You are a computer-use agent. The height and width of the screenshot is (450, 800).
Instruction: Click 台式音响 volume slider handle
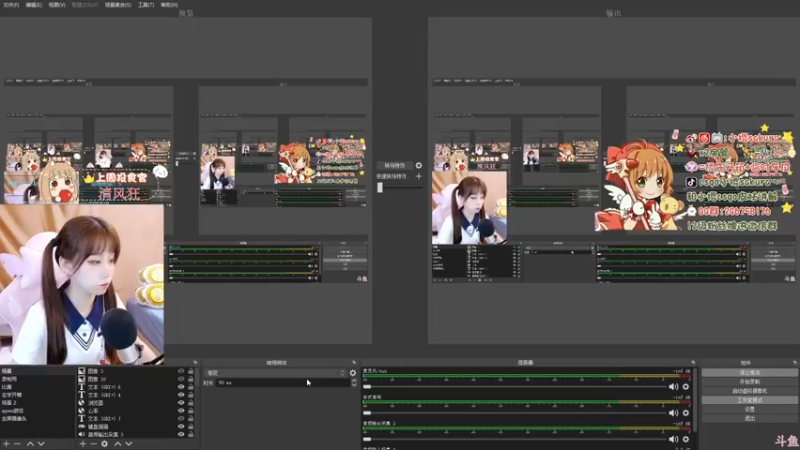(367, 413)
